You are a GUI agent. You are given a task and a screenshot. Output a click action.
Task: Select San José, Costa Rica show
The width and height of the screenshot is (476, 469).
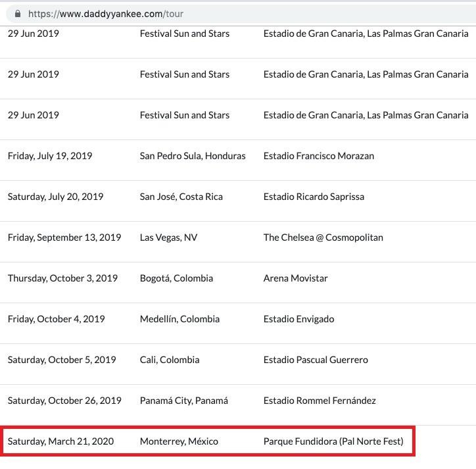(181, 197)
